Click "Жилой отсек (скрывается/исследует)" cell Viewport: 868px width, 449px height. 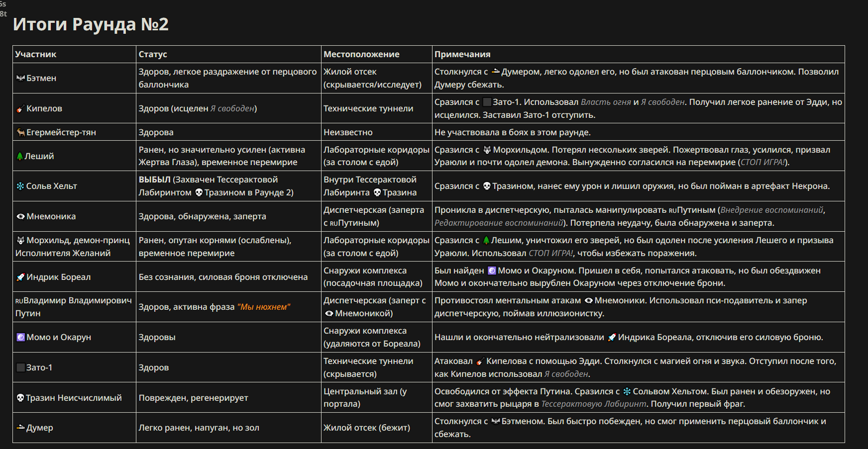[x=372, y=79]
